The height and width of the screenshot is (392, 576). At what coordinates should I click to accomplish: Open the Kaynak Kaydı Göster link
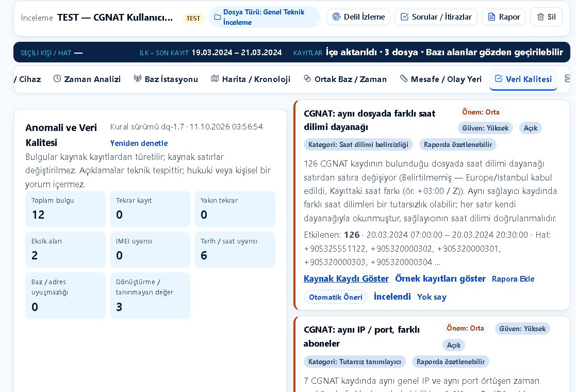(346, 279)
